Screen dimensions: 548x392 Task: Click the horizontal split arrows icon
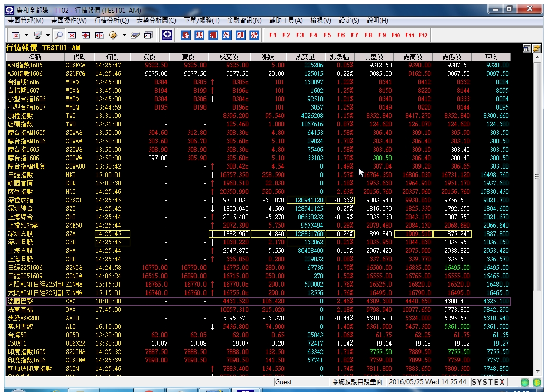[99, 35]
